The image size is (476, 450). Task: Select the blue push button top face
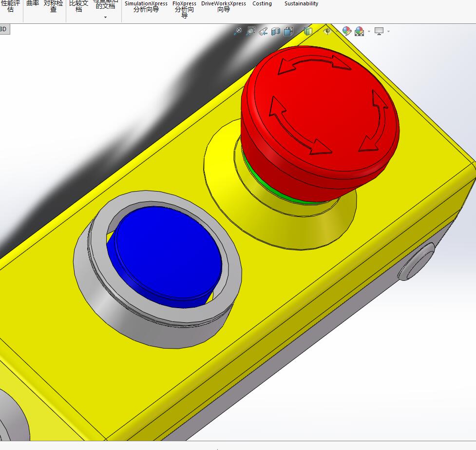tap(169, 252)
